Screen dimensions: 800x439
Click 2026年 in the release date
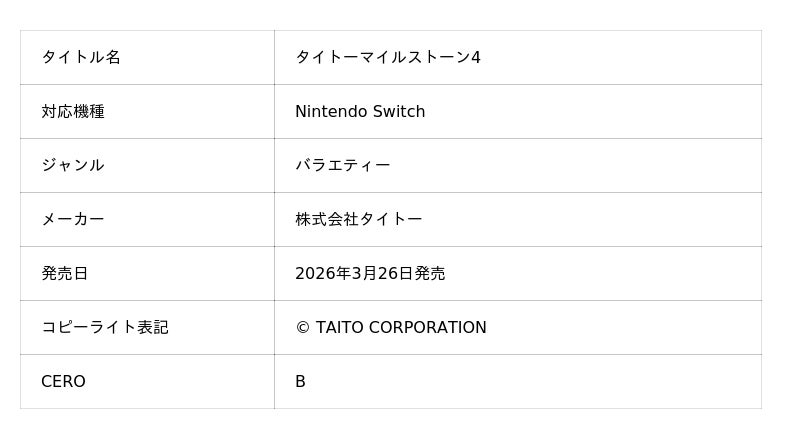322,274
